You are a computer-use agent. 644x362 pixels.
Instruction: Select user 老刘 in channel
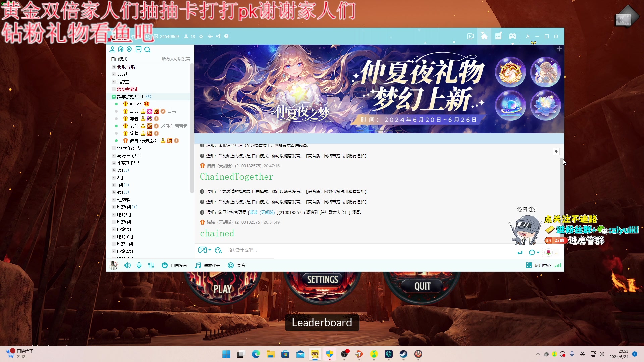click(134, 126)
